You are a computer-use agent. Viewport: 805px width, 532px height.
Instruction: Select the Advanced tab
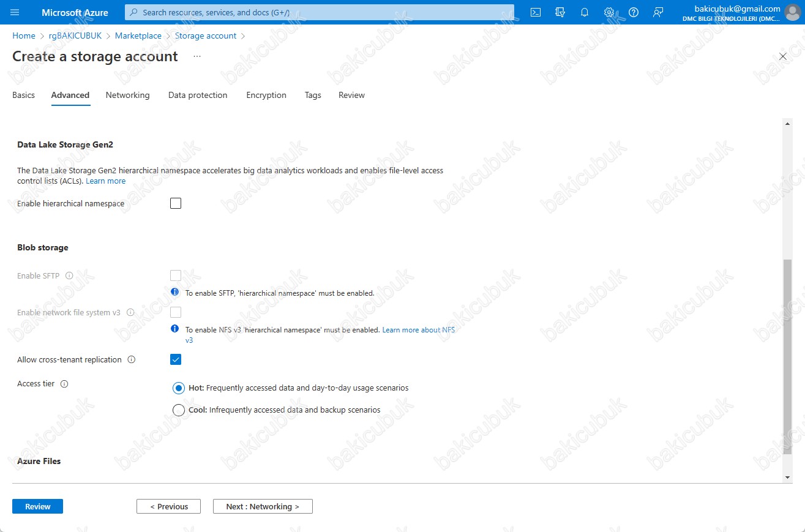tap(70, 95)
